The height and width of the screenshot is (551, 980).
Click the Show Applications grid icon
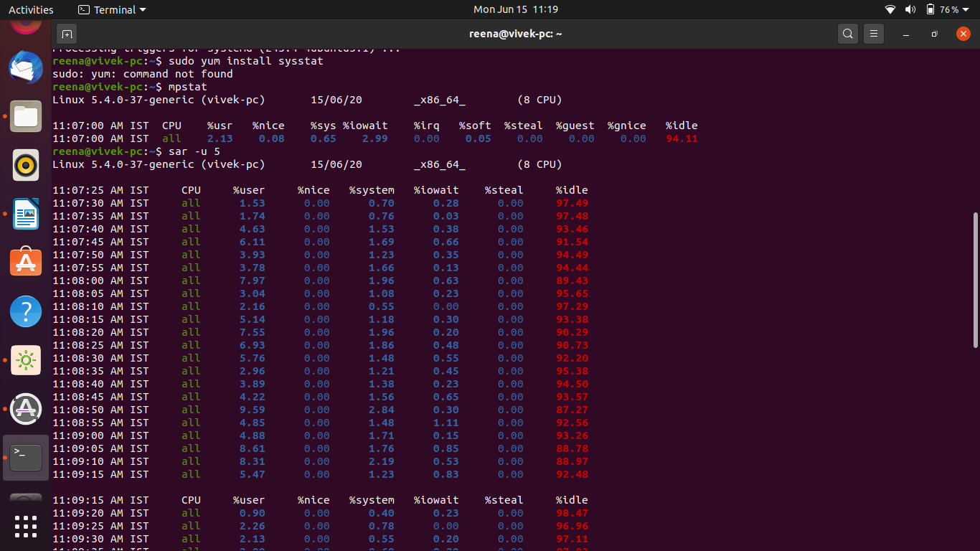pos(25,526)
